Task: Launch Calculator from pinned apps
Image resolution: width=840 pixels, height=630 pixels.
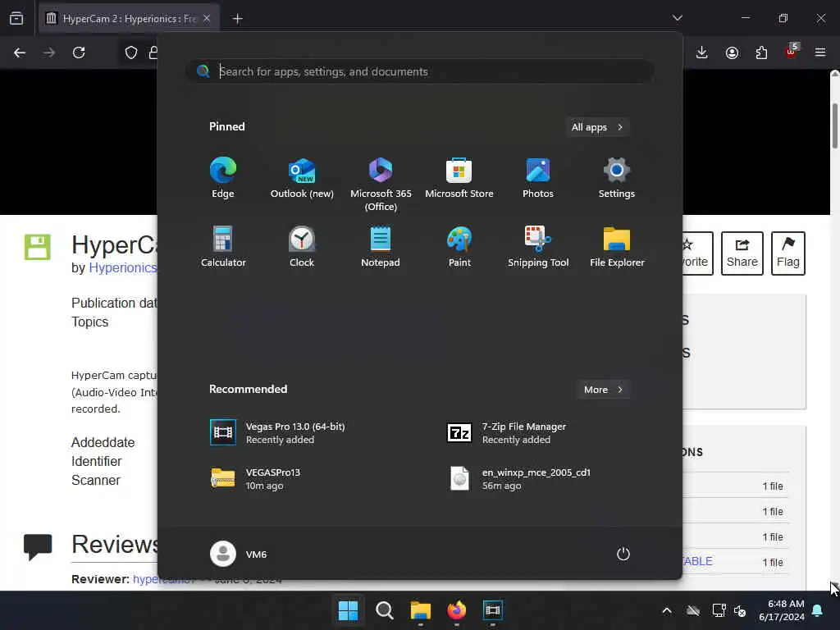Action: coord(223,247)
